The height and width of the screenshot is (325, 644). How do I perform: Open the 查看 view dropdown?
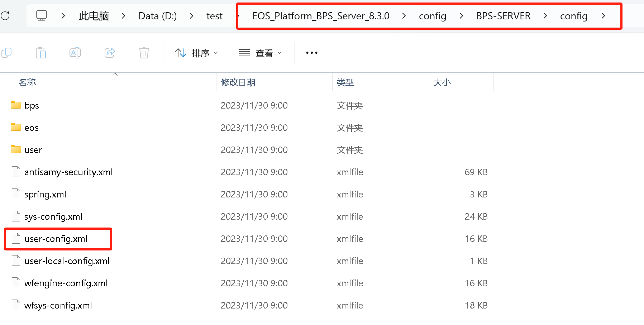tap(260, 53)
